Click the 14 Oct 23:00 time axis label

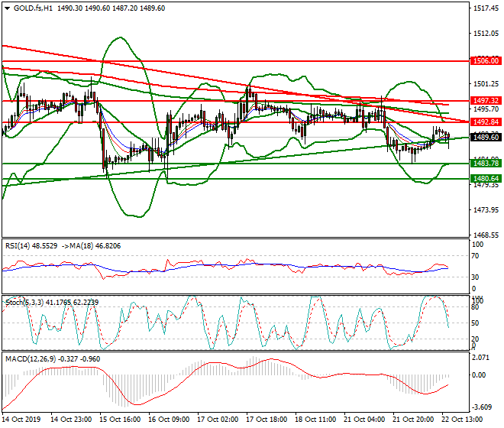pyautogui.click(x=71, y=420)
